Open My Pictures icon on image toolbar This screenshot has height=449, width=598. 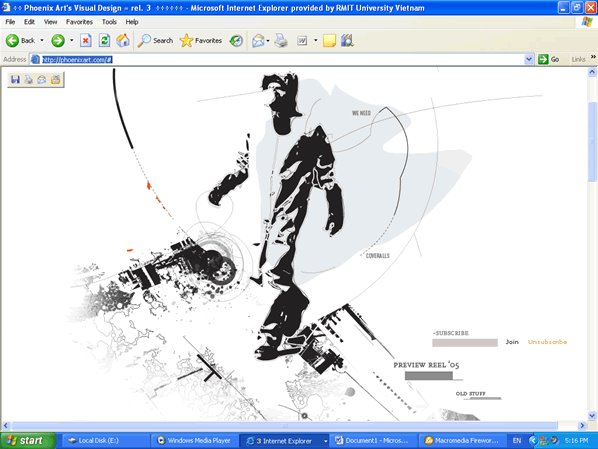(55, 79)
